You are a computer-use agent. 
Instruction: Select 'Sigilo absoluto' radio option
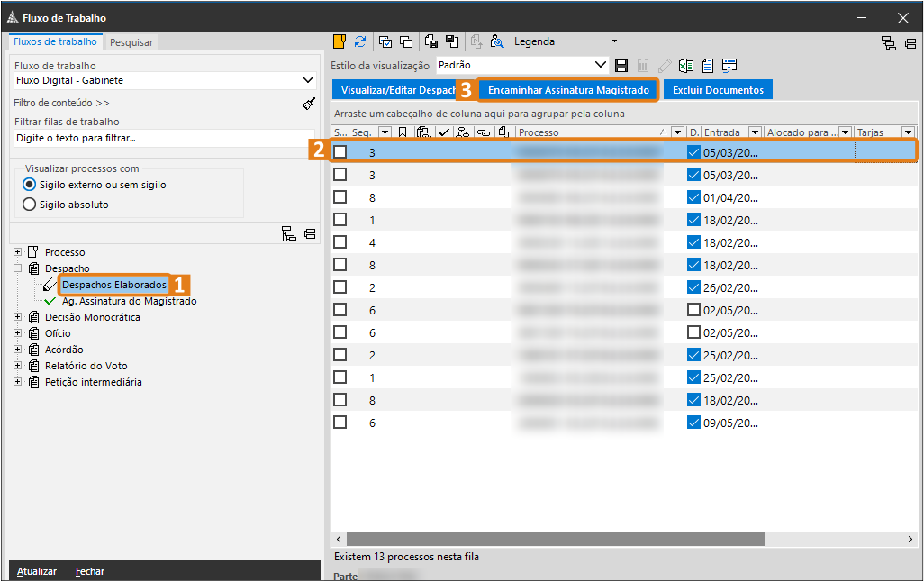coord(29,205)
